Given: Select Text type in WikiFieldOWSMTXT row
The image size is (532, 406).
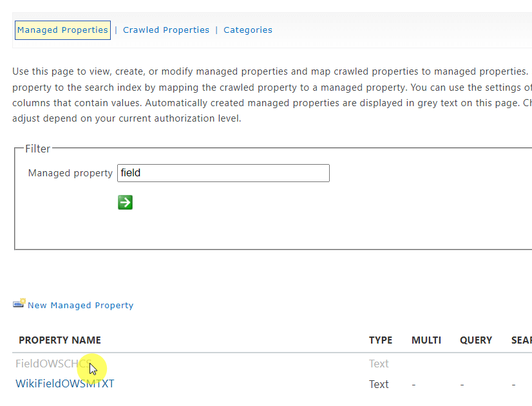Looking at the screenshot, I should tap(379, 384).
